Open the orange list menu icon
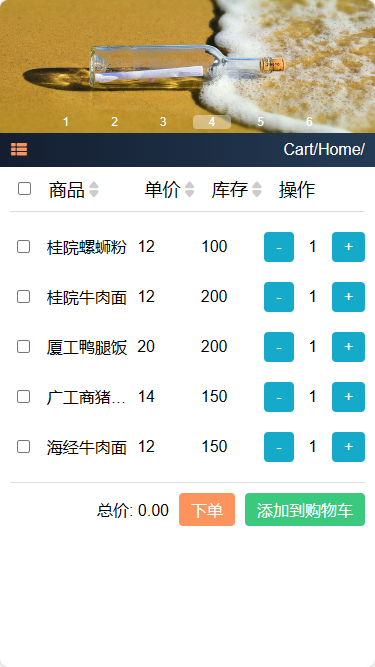The width and height of the screenshot is (375, 667). click(19, 149)
